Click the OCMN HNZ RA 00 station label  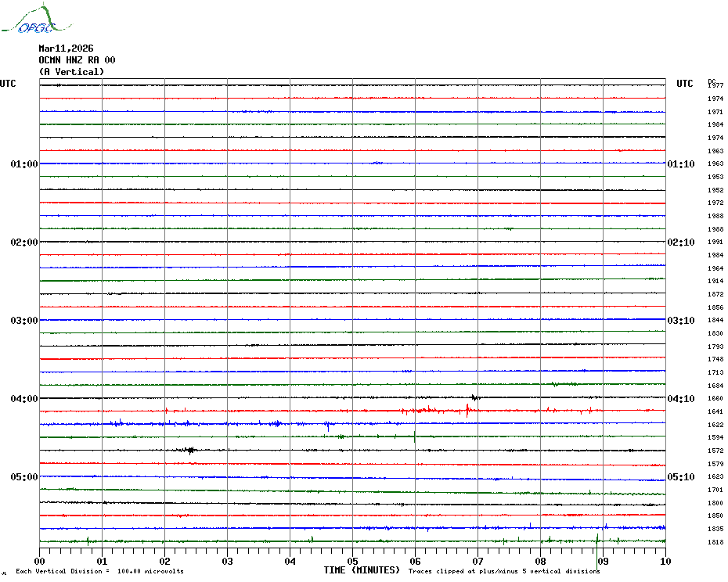[77, 60]
